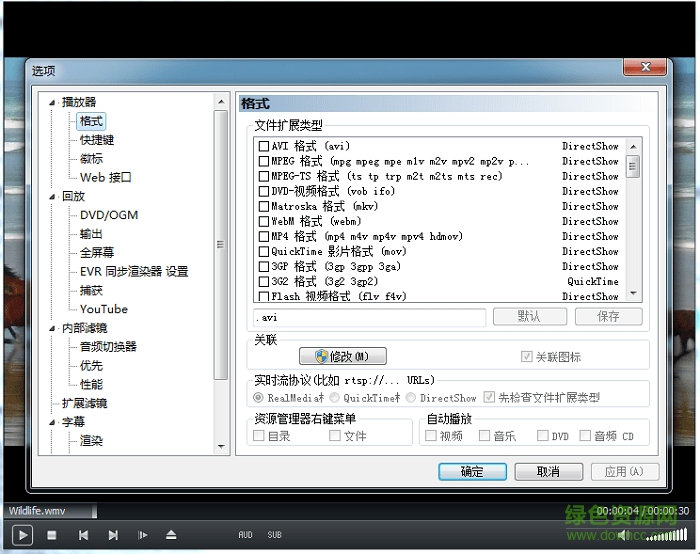Enable the Matroska 格式 (mkv) checkbox

[x=264, y=206]
